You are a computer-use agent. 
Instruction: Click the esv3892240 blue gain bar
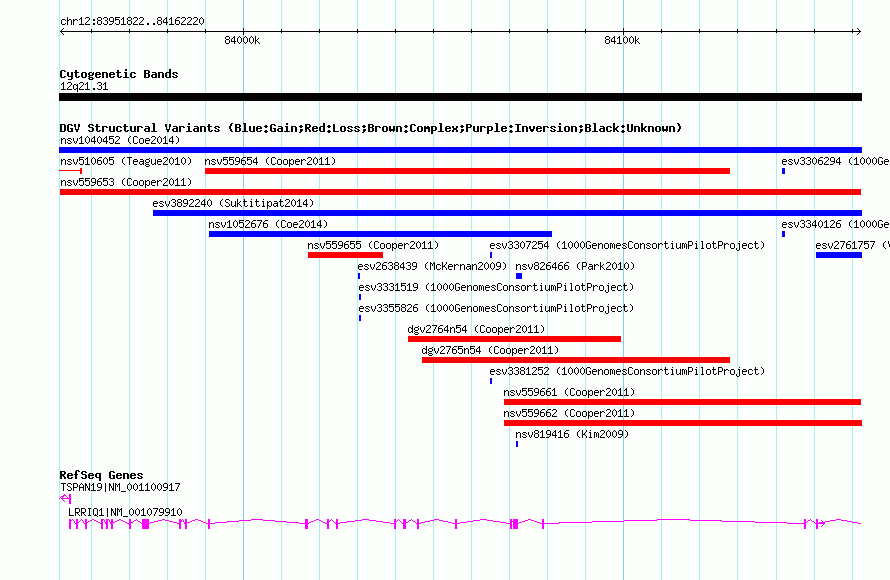click(507, 213)
